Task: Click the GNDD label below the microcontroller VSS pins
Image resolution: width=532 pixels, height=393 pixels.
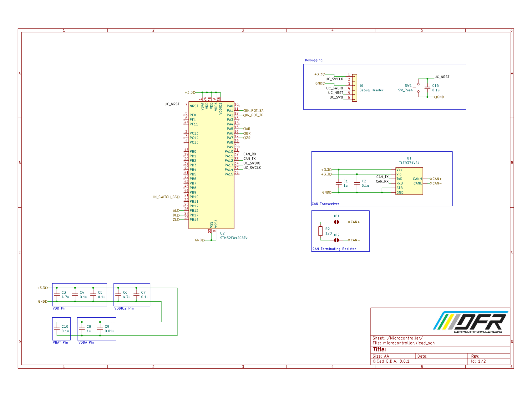Action: click(200, 240)
